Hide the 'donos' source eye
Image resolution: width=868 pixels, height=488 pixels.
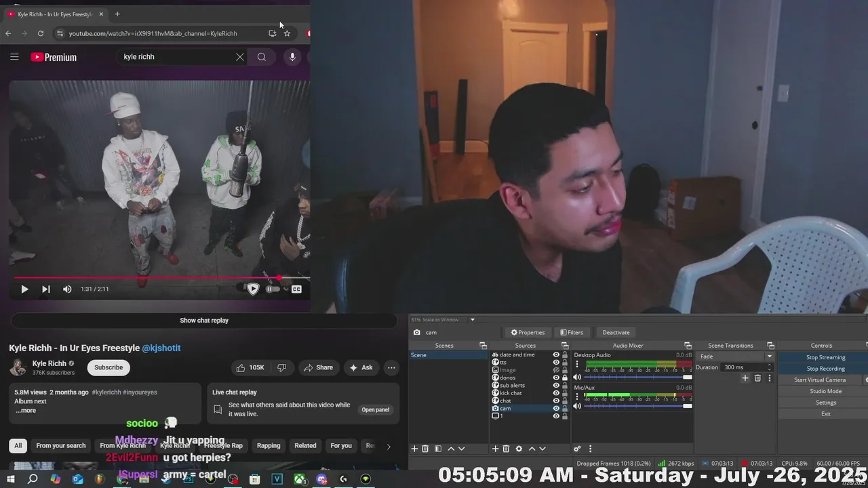[x=556, y=378]
